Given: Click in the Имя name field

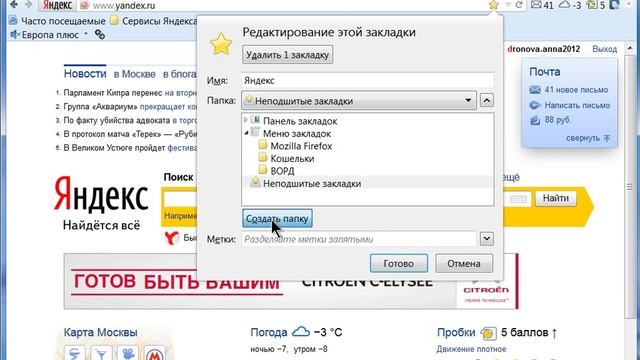Looking at the screenshot, I should pyautogui.click(x=367, y=80).
